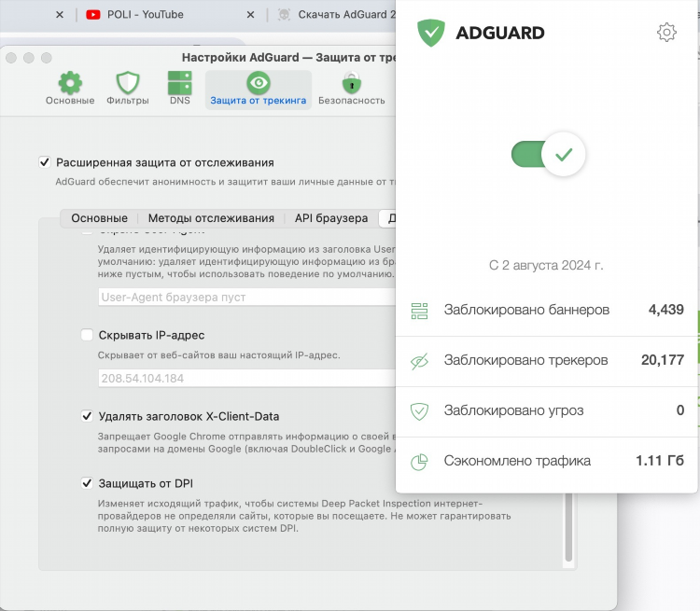Click the С 2 августа 2024 г. date text

[x=546, y=265]
